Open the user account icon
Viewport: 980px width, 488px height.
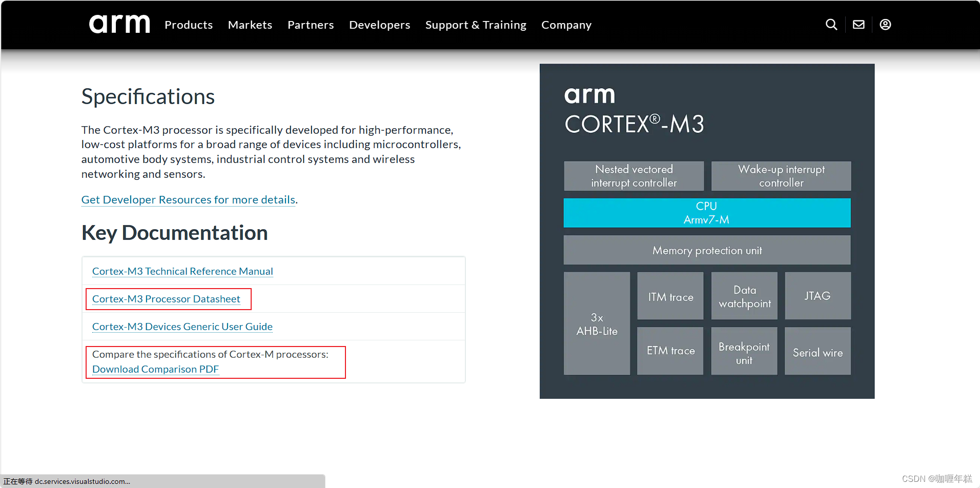click(x=885, y=25)
